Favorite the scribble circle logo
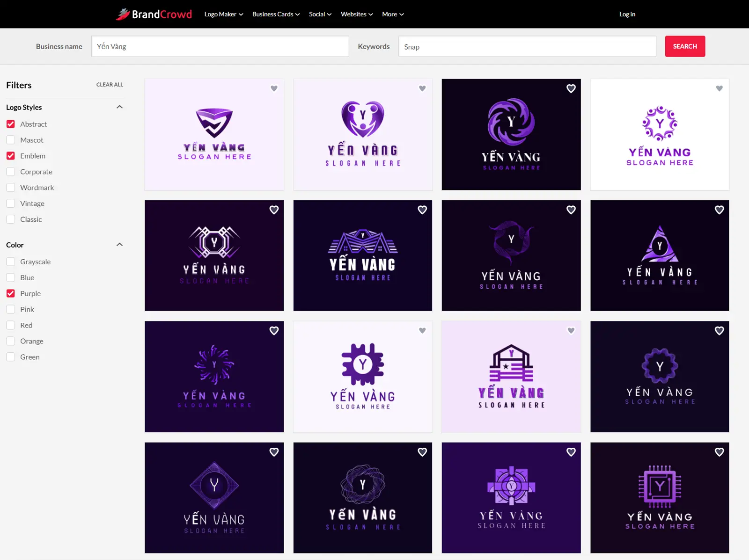 tap(422, 452)
